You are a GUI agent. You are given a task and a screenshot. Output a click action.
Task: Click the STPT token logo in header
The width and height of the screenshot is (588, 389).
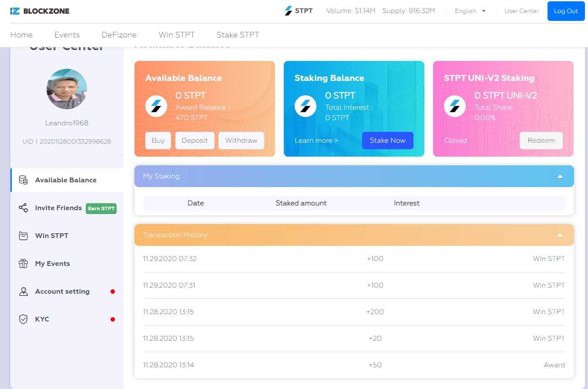288,11
